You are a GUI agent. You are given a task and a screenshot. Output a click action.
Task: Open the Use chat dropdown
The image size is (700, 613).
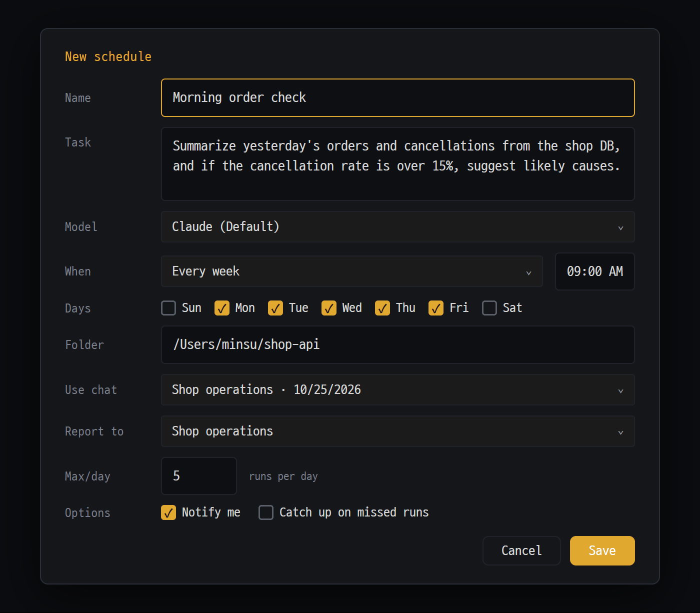click(x=397, y=389)
